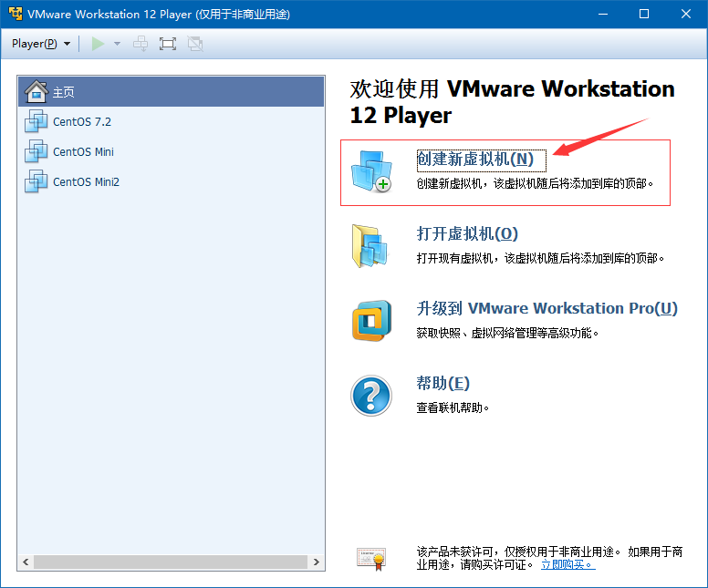Click 立即购买 buy now link
The height and width of the screenshot is (588, 708).
(x=568, y=564)
